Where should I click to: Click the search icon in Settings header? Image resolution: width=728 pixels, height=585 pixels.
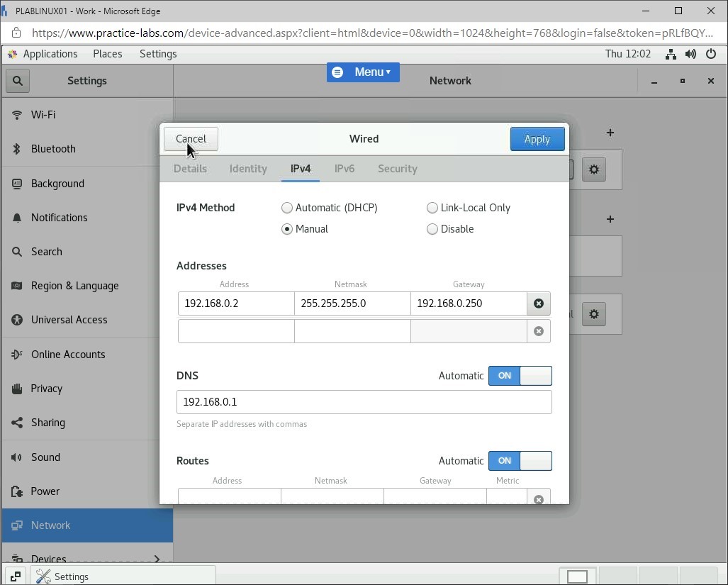(x=18, y=81)
